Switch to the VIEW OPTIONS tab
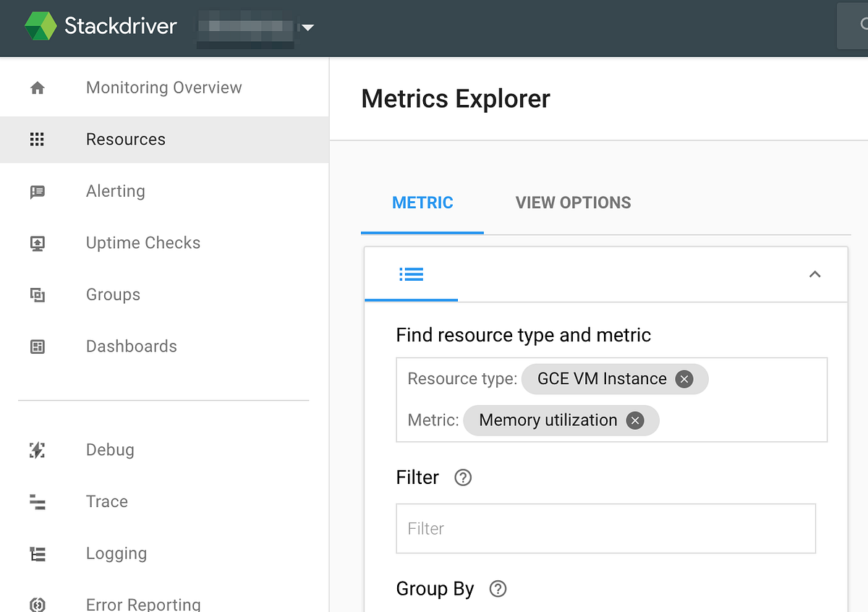Screen dimensions: 868x612 [573, 203]
